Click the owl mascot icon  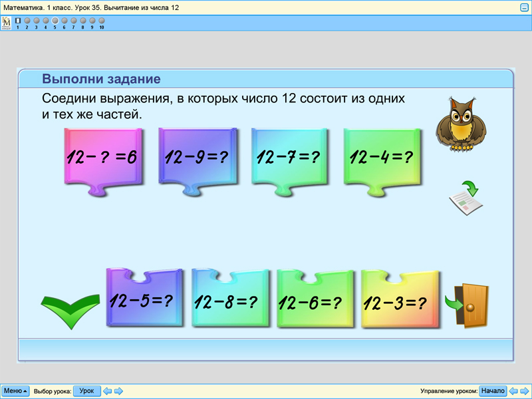pos(462,126)
